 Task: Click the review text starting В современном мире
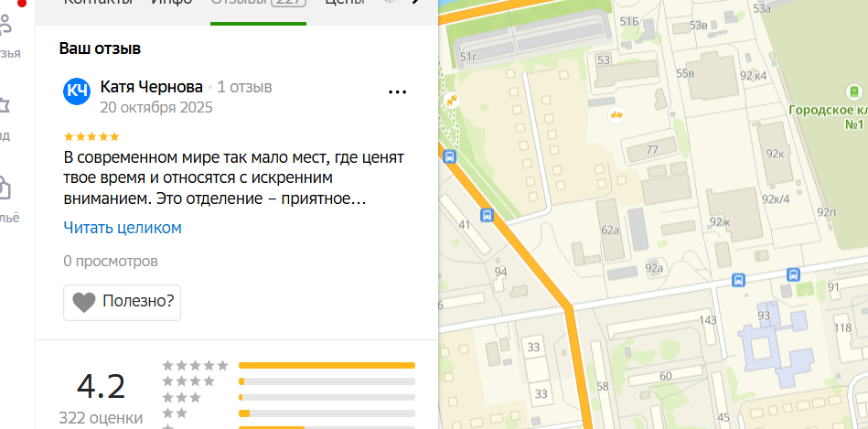[x=233, y=177]
